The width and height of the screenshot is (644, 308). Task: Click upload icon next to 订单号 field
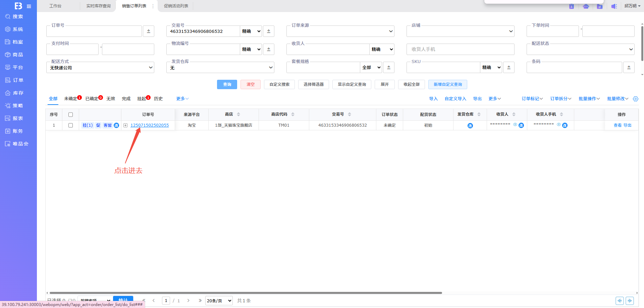click(x=149, y=31)
